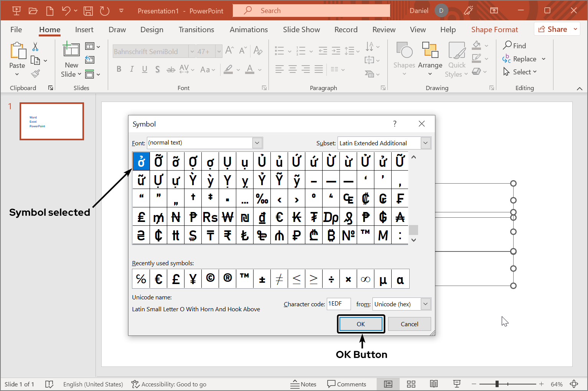Click Cancel in the Symbol dialog
Screen dimensions: 588x391
[x=409, y=324]
